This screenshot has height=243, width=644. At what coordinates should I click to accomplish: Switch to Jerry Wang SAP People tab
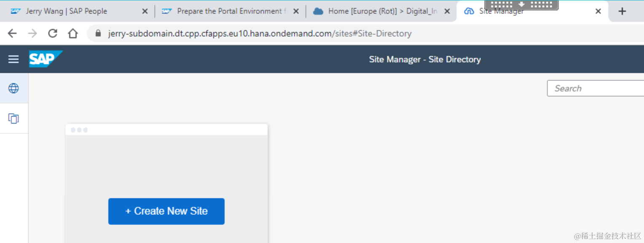[x=78, y=11]
